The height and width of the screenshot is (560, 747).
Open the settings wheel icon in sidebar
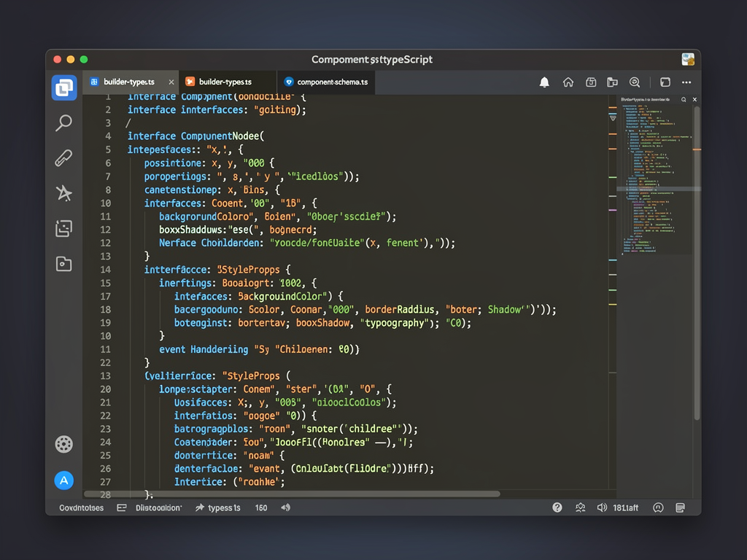(64, 444)
